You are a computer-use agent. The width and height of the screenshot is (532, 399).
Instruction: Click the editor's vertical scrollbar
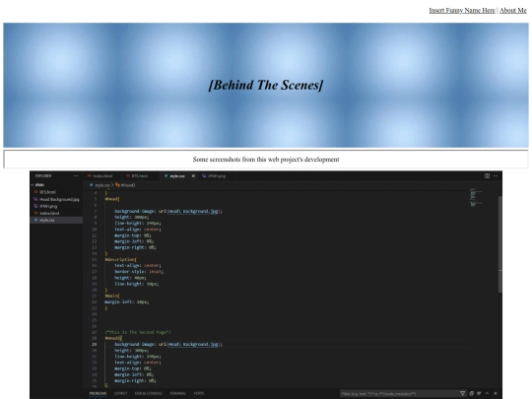pyautogui.click(x=500, y=244)
